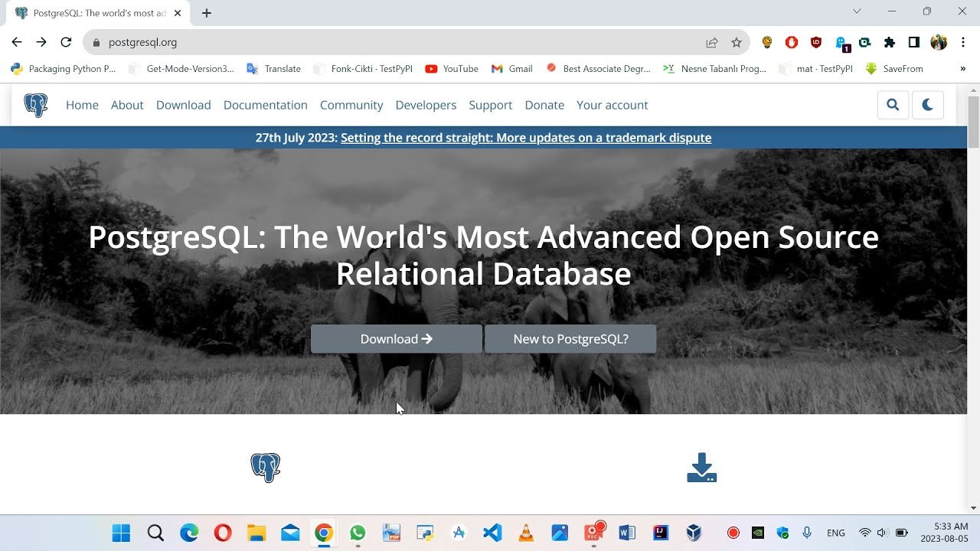Open the Gmail bookmark
Viewport: 980px width, 551px height.
click(512, 69)
